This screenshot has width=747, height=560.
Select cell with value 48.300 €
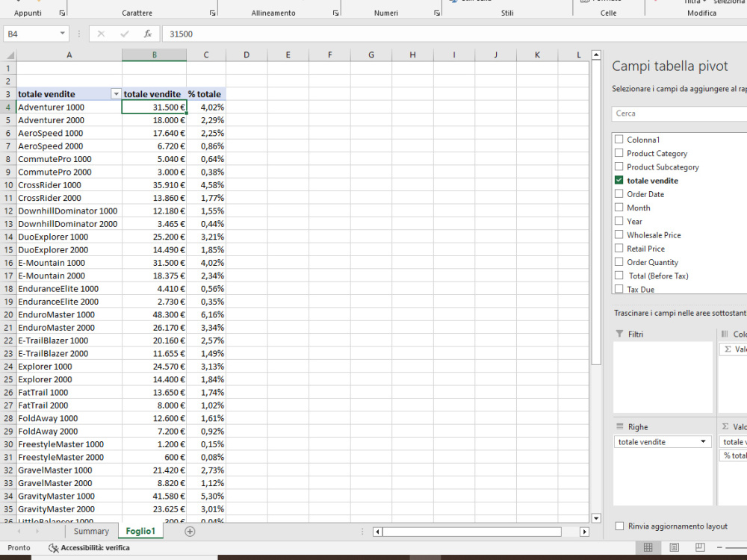(155, 315)
